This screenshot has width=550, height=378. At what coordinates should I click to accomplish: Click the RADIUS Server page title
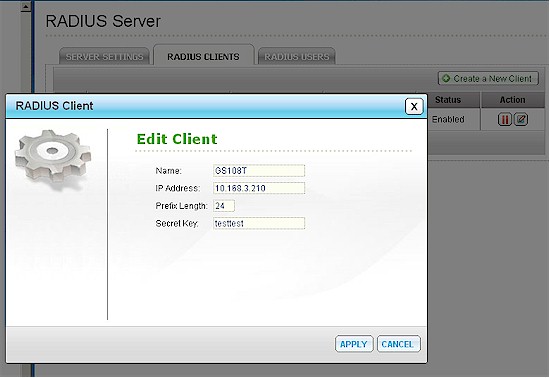103,21
